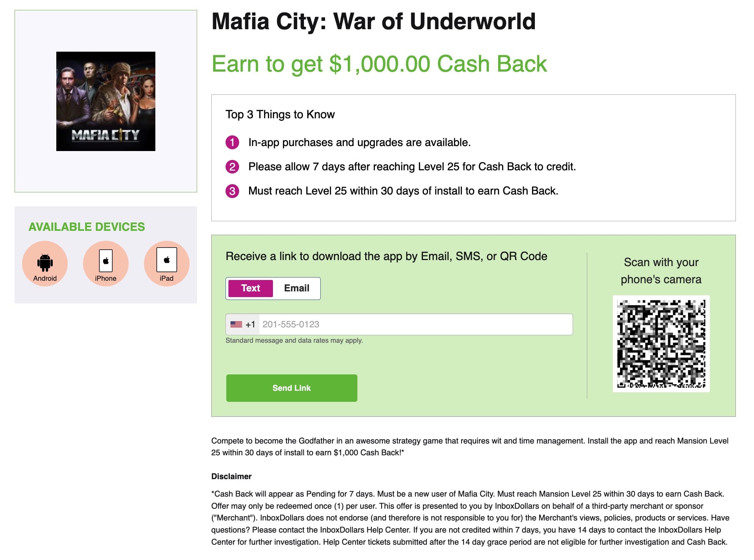Switch delivery method to Email

click(296, 288)
